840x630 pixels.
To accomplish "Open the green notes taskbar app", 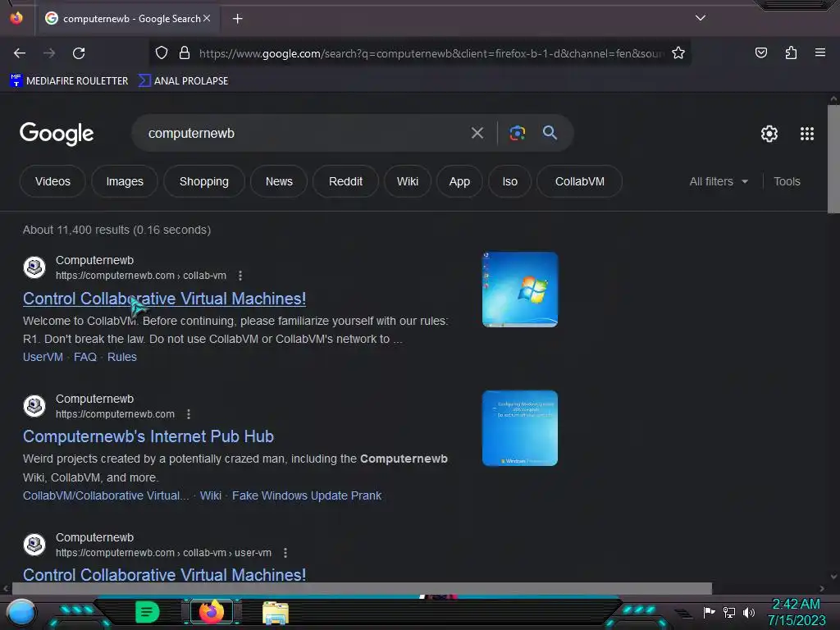I will 148,612.
